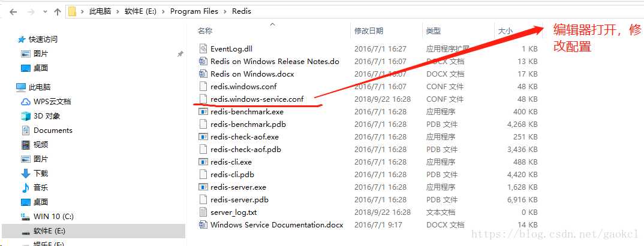Click the 下载 download arrow icon
Image resolution: width=644 pixels, height=246 pixels.
[25, 174]
